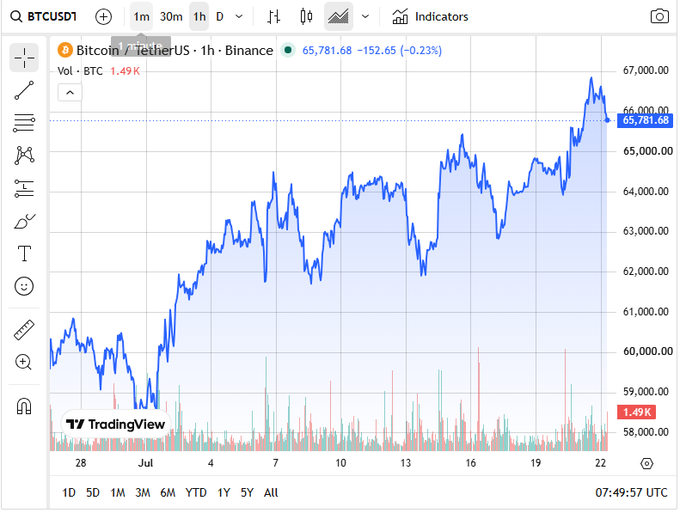Expand the time interval dropdown arrow
The width and height of the screenshot is (680, 513).
(x=239, y=17)
